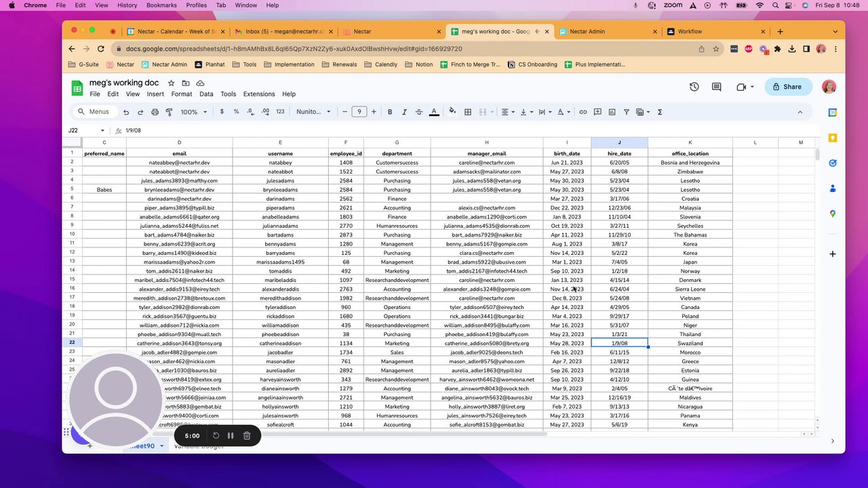Open the Name box dropdown arrow
Viewport: 868px width, 488px height.
click(x=102, y=130)
